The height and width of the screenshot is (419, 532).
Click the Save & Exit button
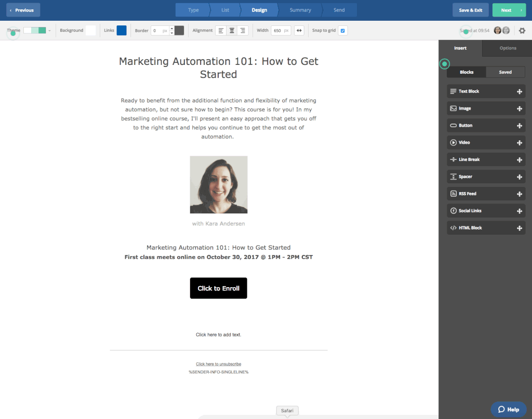pyautogui.click(x=470, y=10)
